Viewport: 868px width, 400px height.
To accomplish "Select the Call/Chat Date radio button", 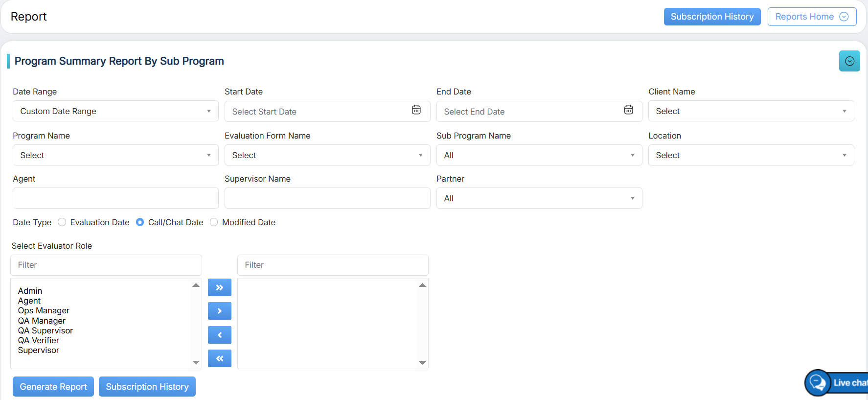I will (x=140, y=222).
